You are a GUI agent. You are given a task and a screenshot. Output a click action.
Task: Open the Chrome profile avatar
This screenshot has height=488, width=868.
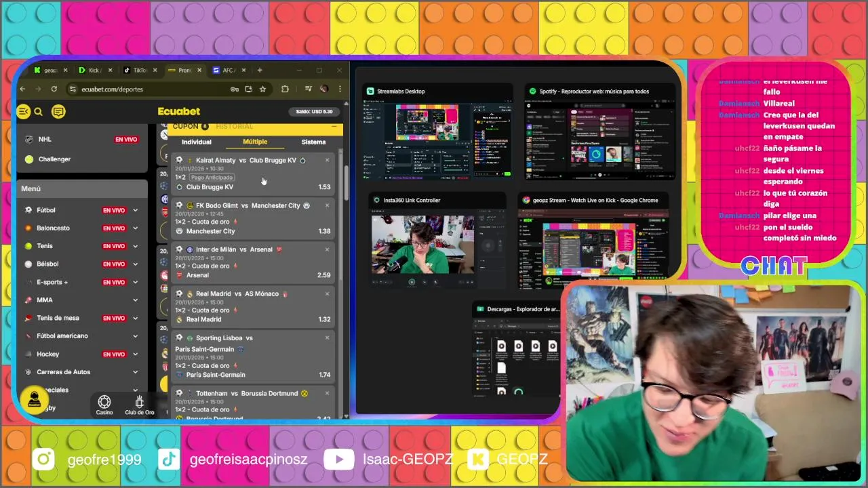(x=324, y=89)
